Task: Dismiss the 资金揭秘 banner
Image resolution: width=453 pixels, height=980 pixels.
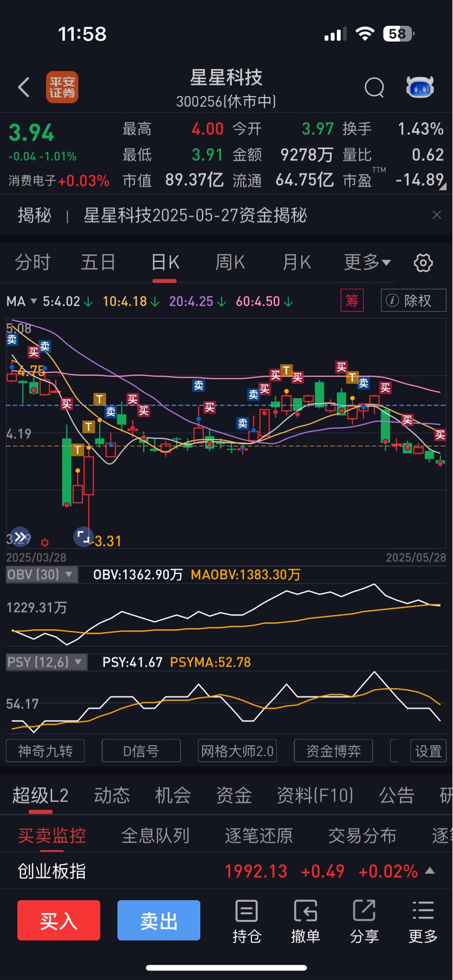Action: tap(437, 215)
